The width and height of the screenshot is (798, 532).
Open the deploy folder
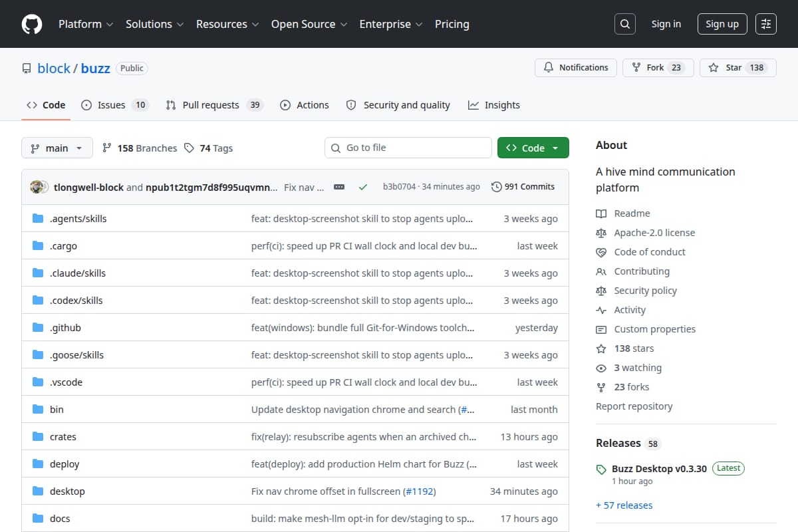tap(65, 464)
